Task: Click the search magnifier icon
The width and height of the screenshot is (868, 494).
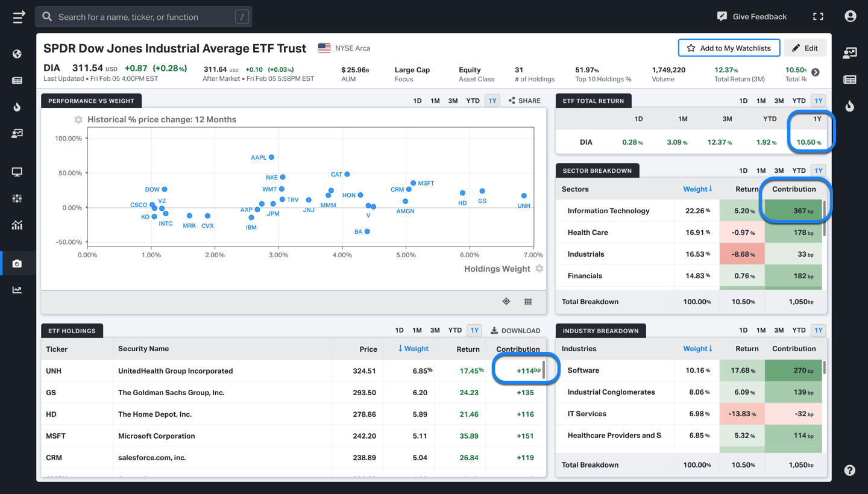Action: pyautogui.click(x=47, y=17)
